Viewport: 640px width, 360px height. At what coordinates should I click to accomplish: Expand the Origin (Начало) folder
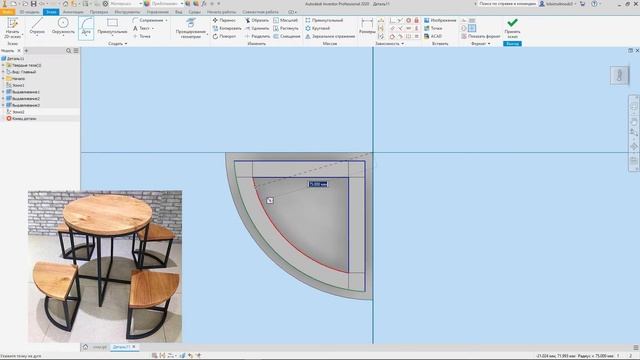3,78
